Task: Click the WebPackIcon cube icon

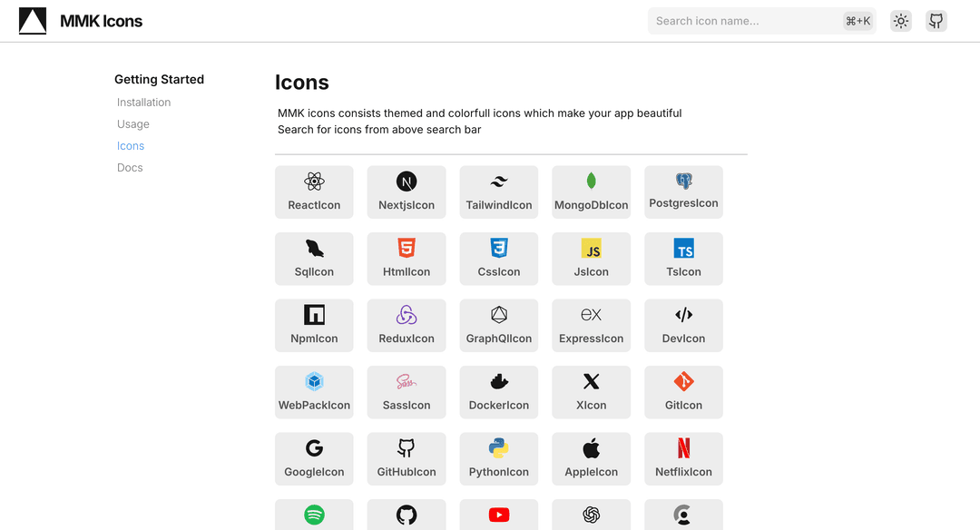Action: point(314,381)
